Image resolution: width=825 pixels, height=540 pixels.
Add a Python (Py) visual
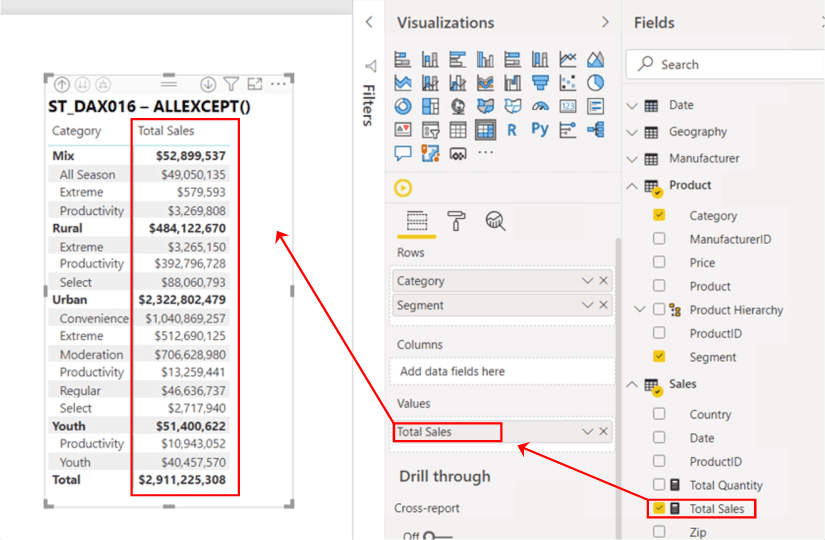[540, 129]
